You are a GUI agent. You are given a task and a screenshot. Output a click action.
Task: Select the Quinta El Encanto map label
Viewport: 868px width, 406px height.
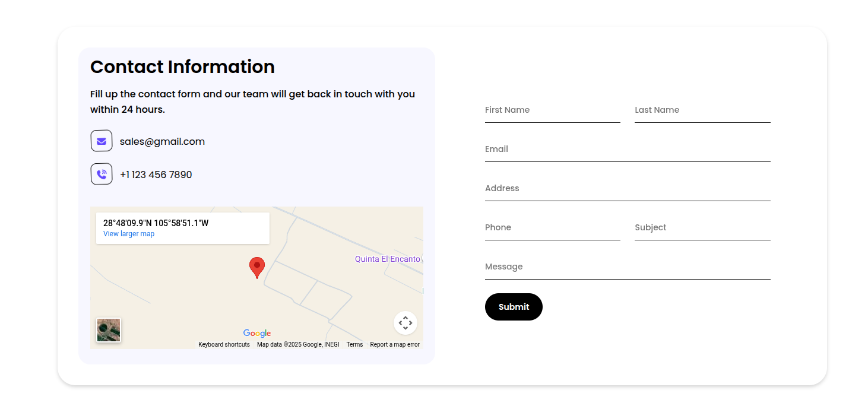pyautogui.click(x=387, y=259)
